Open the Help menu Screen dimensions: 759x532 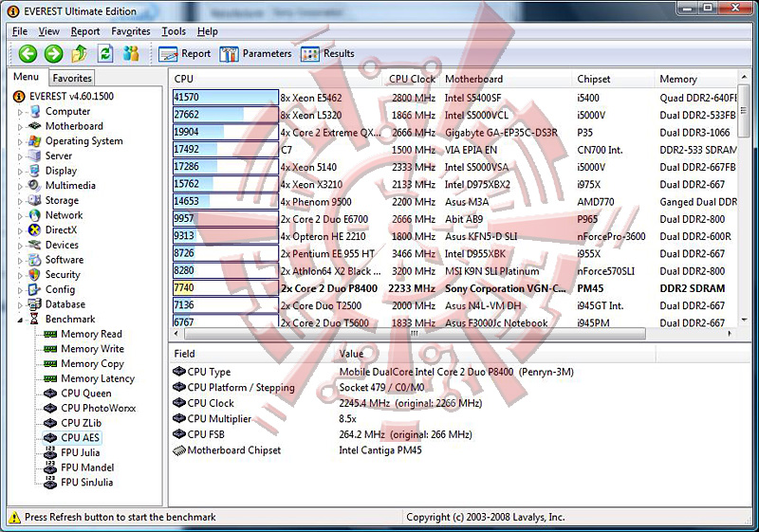click(208, 31)
